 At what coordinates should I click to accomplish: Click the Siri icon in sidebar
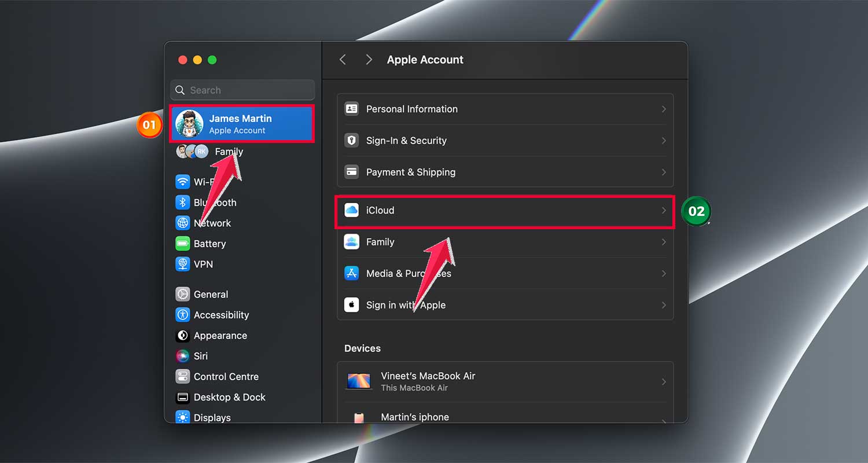tap(183, 356)
